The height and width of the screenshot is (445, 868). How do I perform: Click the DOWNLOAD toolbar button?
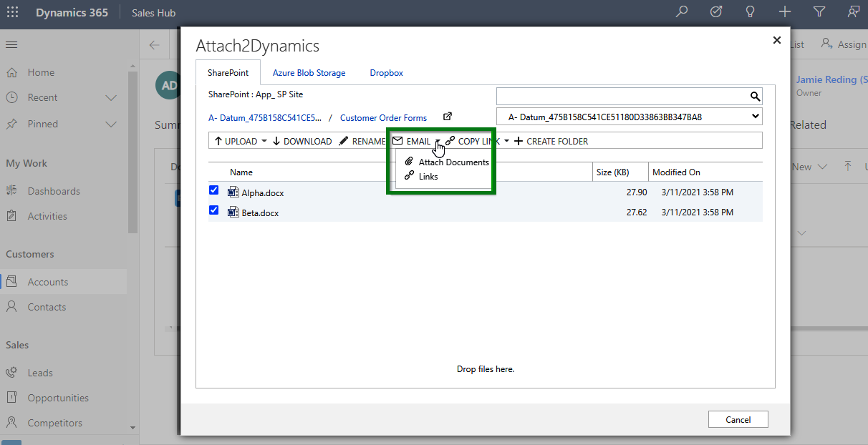tap(302, 141)
